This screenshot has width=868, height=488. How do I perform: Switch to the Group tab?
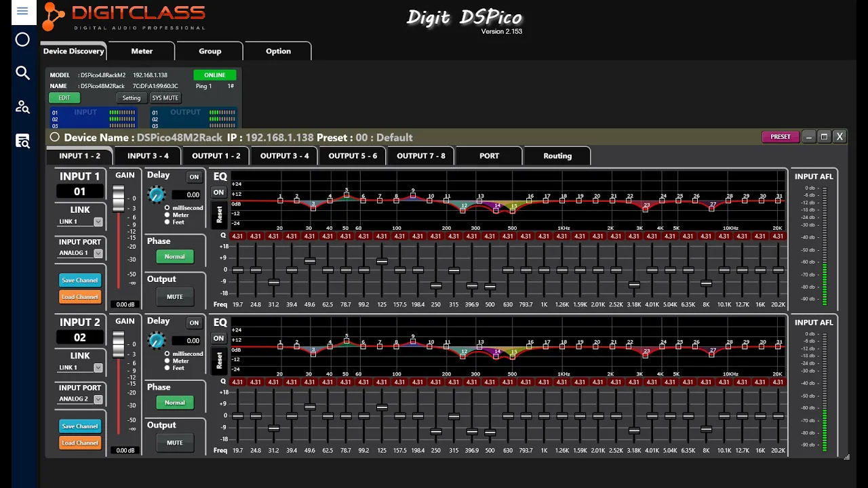(210, 52)
